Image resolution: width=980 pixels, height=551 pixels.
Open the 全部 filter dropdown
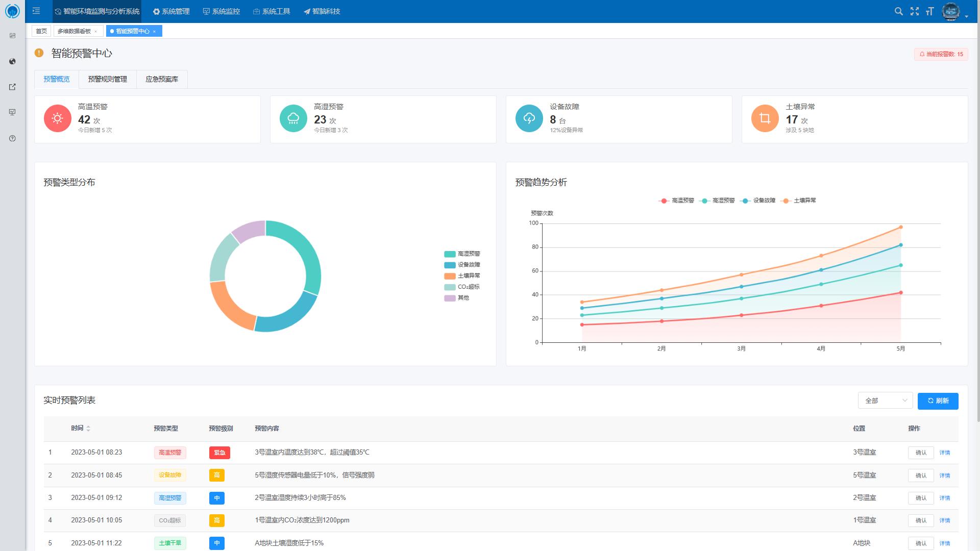tap(885, 401)
